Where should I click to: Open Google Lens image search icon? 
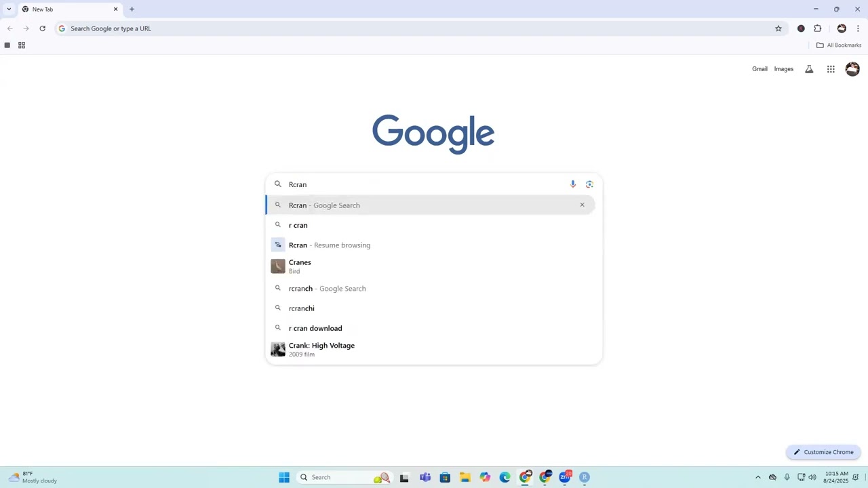(589, 184)
